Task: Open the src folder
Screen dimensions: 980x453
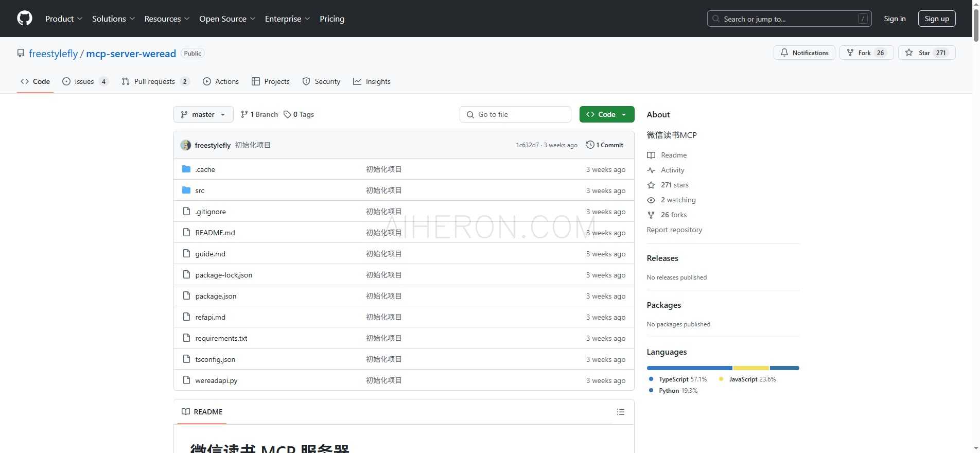Action: tap(200, 190)
